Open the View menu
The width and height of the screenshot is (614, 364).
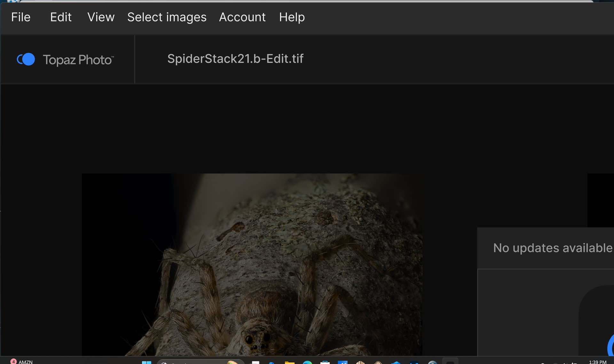(101, 17)
